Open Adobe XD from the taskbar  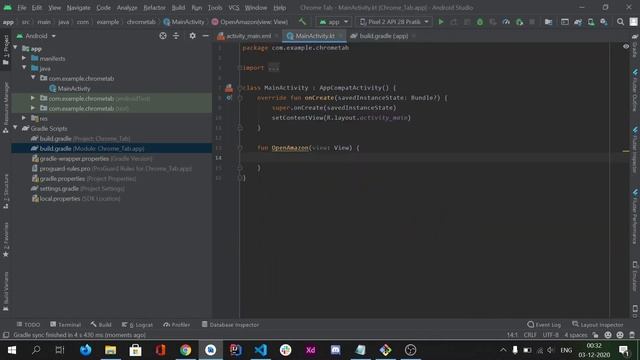310,350
